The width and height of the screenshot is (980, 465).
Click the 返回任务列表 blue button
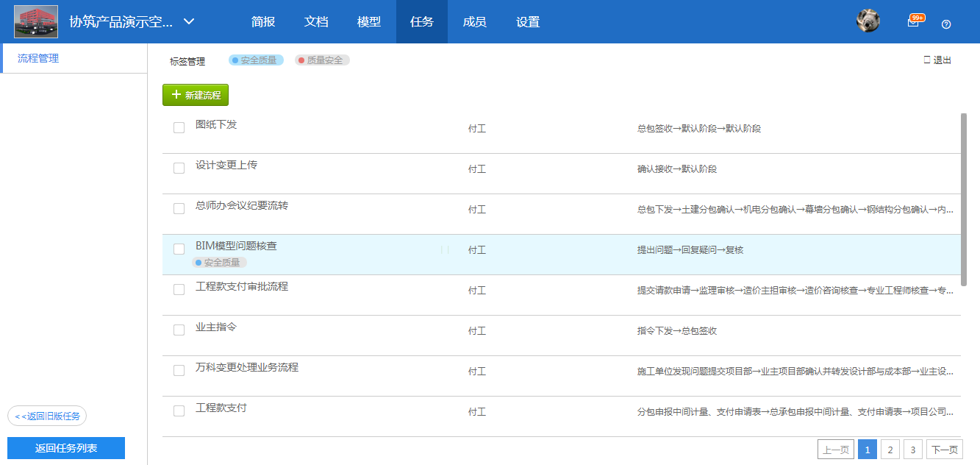pos(65,447)
